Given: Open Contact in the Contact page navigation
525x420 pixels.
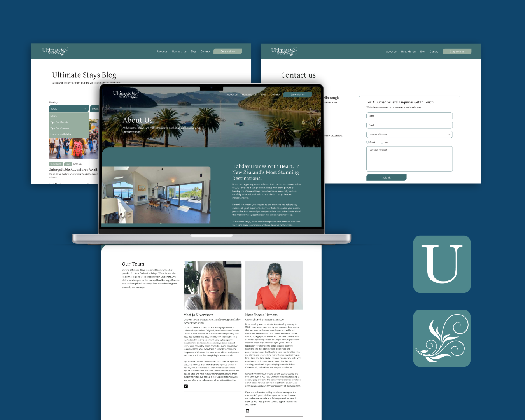Looking at the screenshot, I should [x=435, y=51].
